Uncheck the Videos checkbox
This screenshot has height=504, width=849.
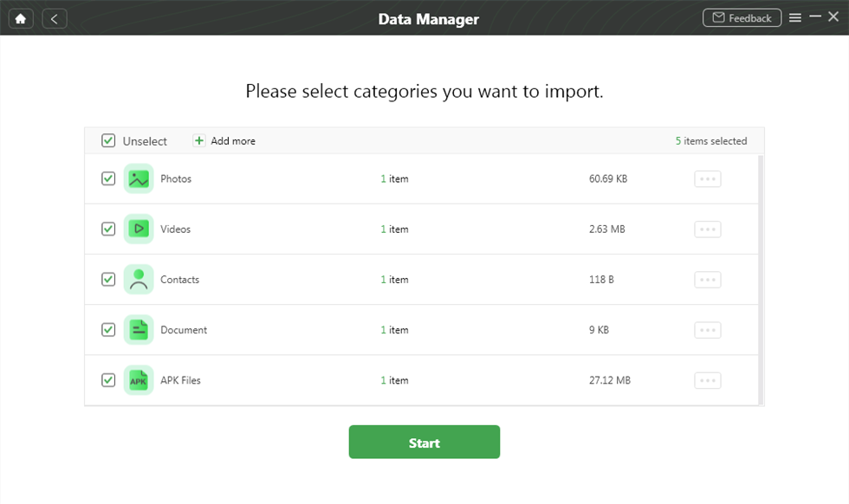(108, 229)
